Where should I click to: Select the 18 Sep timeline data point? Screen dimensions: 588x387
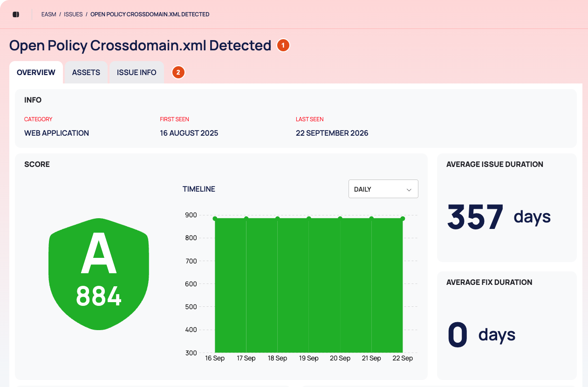tap(277, 218)
